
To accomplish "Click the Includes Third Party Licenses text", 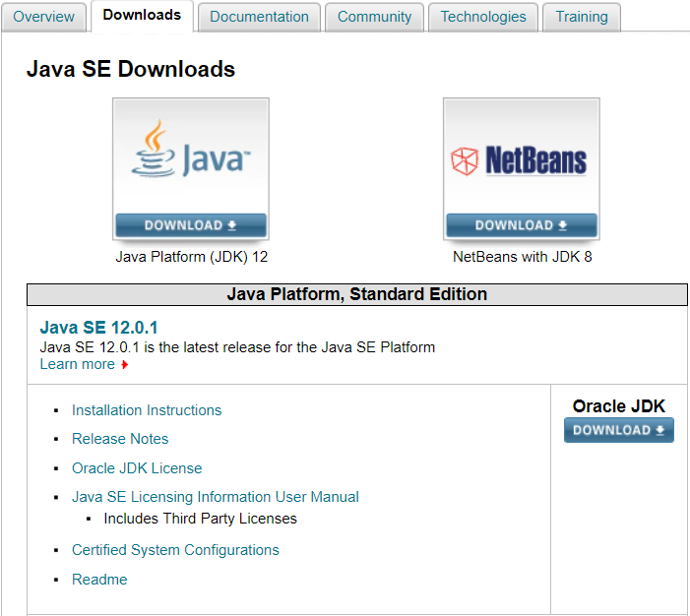I will point(200,519).
